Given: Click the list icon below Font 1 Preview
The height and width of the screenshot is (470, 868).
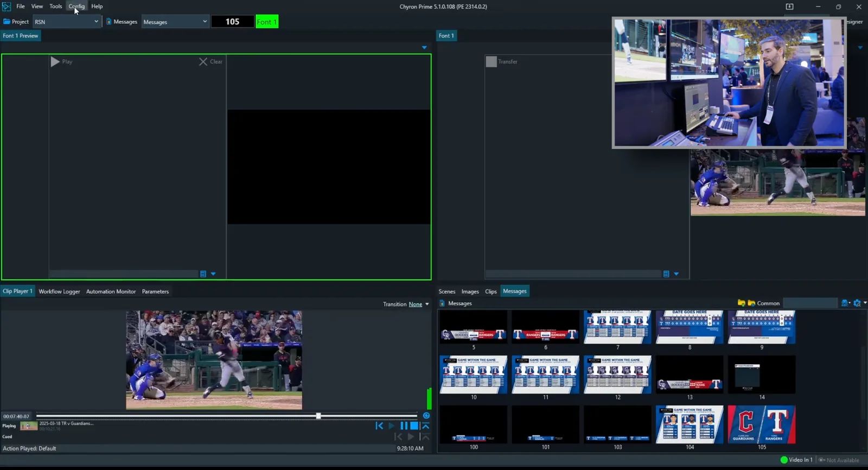Looking at the screenshot, I should tap(203, 274).
